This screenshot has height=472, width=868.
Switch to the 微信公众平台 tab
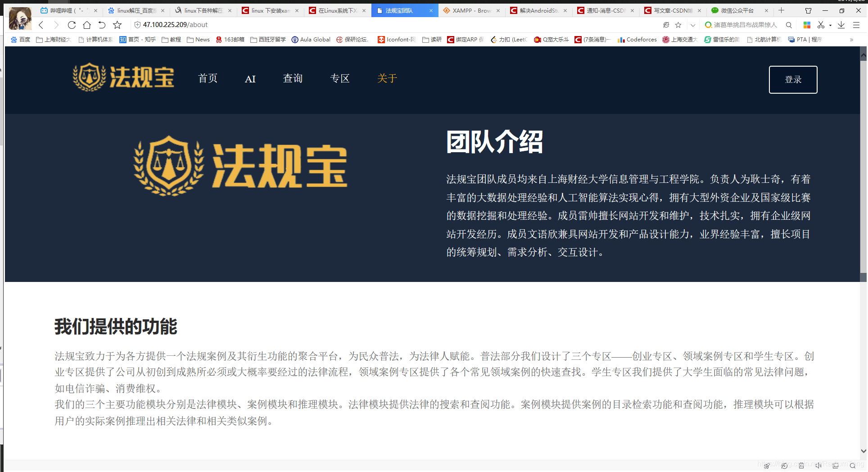click(738, 10)
